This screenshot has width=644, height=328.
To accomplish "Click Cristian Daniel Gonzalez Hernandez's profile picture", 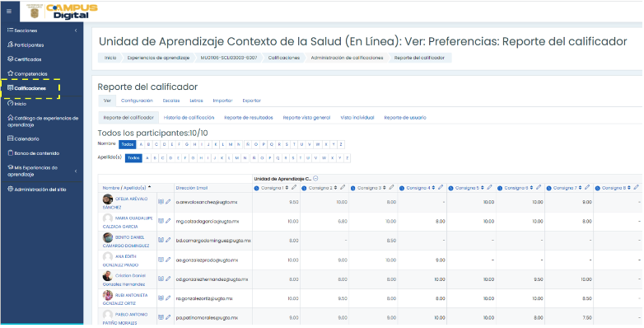I will pos(108,276).
